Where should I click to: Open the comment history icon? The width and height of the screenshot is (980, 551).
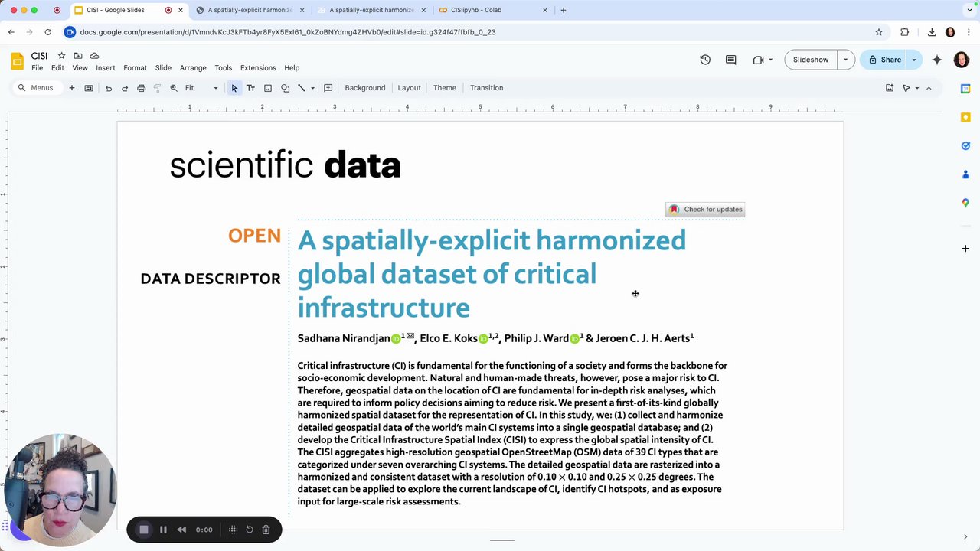coord(730,60)
